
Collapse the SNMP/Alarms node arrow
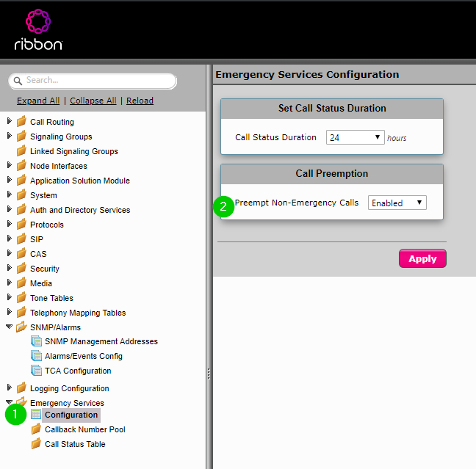click(x=9, y=327)
